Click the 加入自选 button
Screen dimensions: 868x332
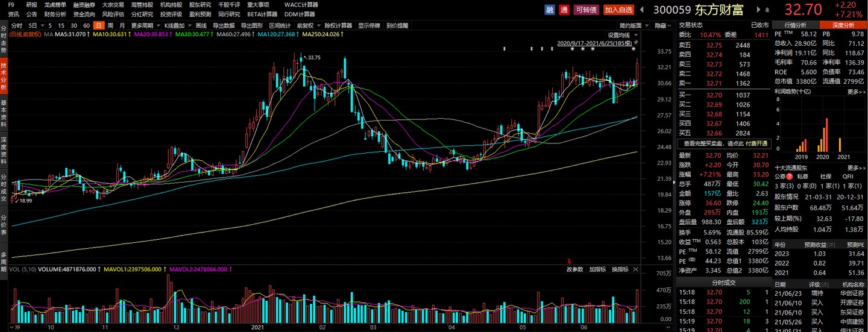(618, 9)
